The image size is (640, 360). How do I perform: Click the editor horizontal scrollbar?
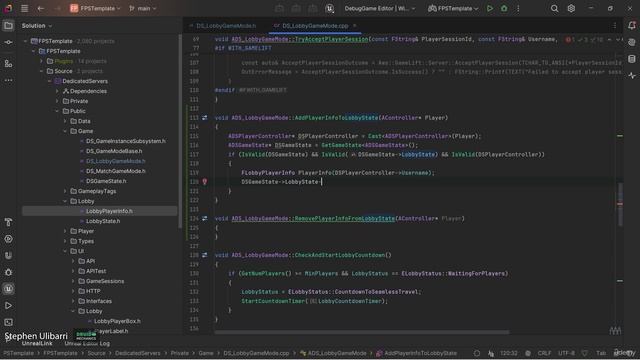(x=362, y=332)
